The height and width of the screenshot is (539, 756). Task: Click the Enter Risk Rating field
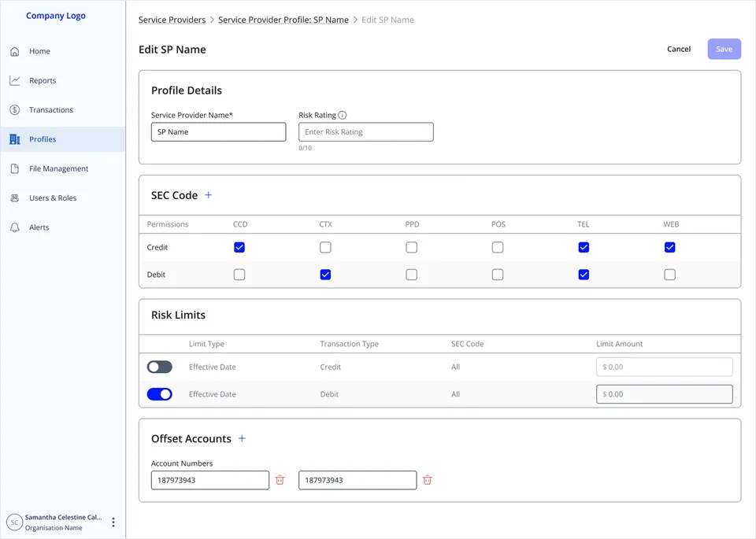[366, 132]
